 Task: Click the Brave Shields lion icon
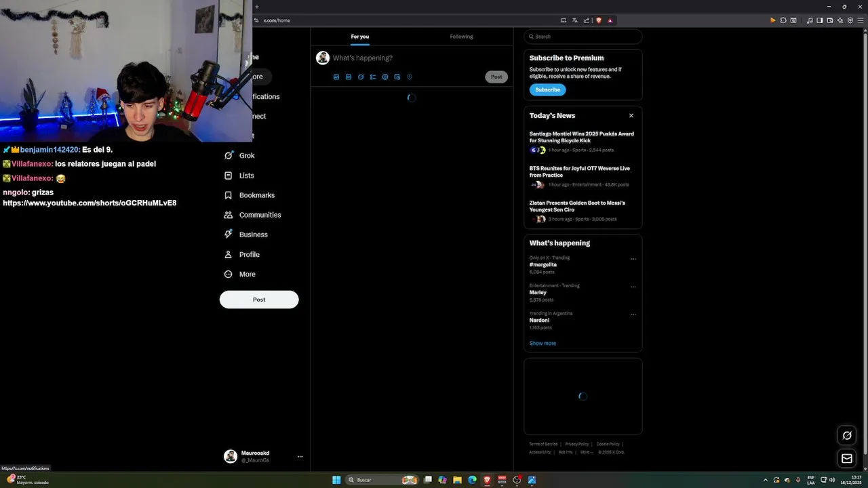599,20
